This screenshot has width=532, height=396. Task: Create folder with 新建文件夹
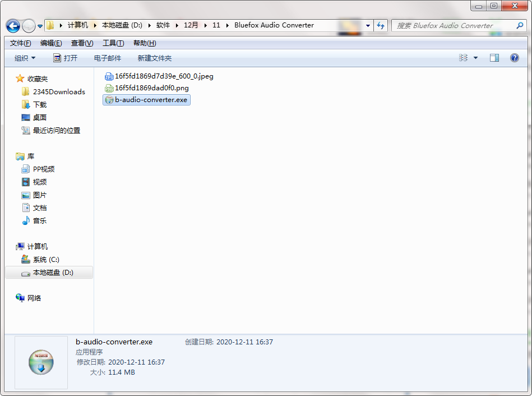click(154, 58)
